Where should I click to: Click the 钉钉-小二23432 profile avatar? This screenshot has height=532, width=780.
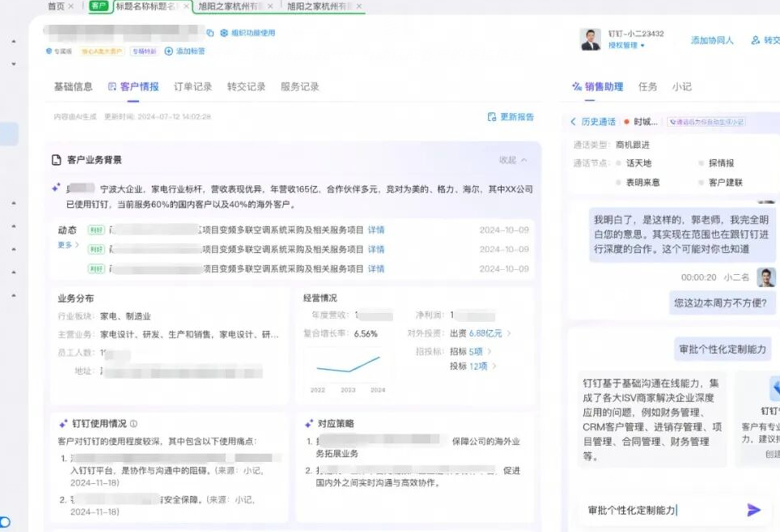tap(590, 39)
